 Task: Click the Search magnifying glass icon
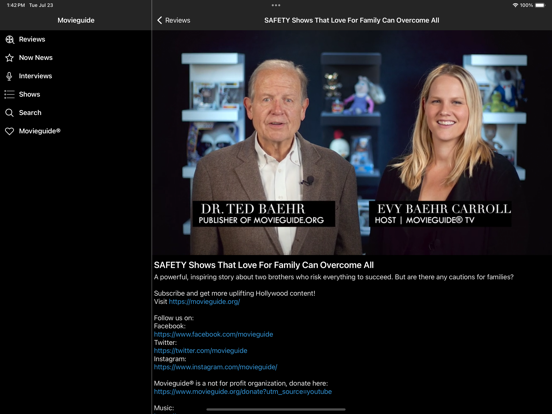pos(10,113)
